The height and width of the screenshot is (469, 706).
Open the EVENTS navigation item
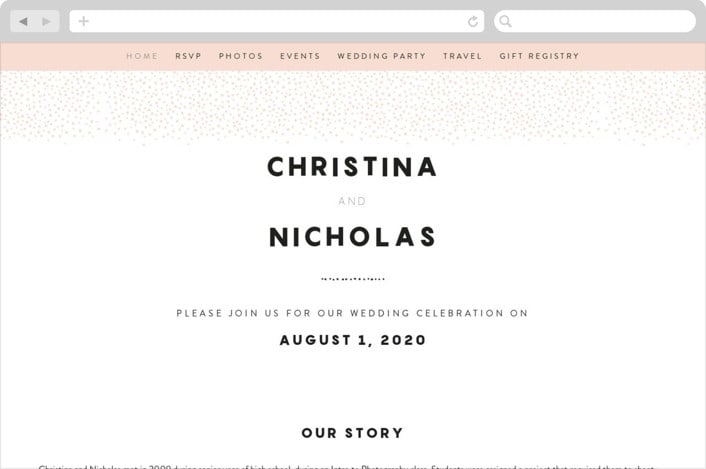300,56
